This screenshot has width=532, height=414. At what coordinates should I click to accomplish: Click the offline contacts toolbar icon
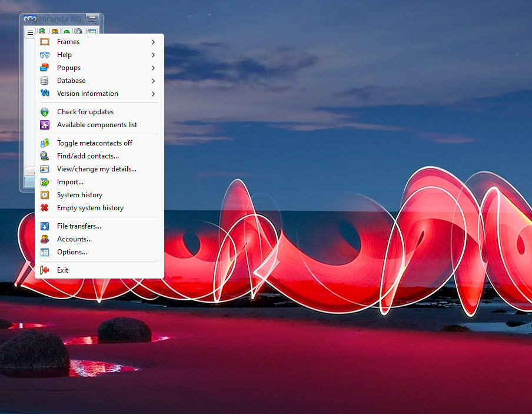click(x=42, y=31)
